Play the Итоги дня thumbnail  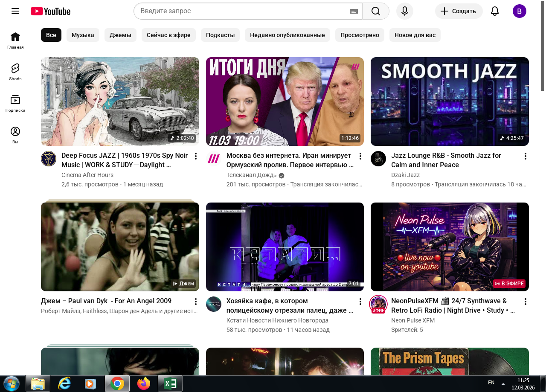click(x=285, y=102)
